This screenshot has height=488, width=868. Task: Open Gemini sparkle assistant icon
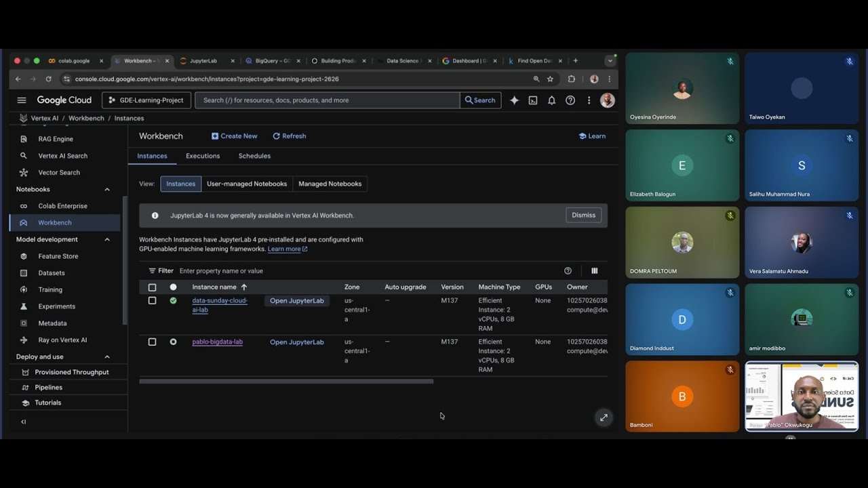tap(515, 100)
